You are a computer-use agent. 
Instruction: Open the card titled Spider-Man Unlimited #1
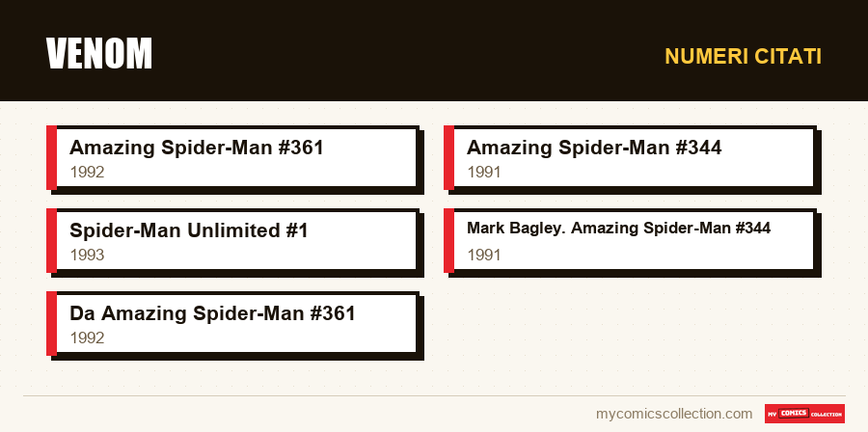coord(233,241)
